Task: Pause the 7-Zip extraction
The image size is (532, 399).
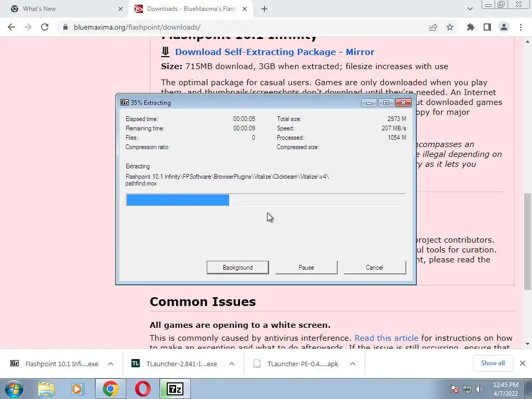Action: click(x=307, y=268)
